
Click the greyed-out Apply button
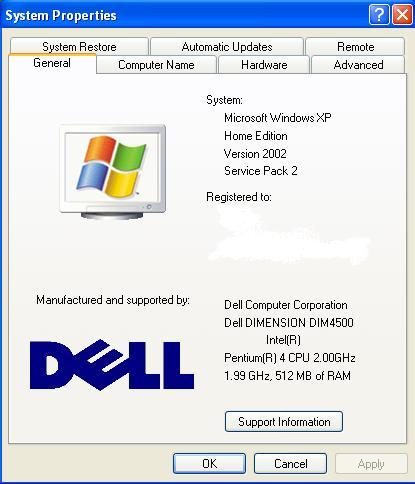coord(371,464)
